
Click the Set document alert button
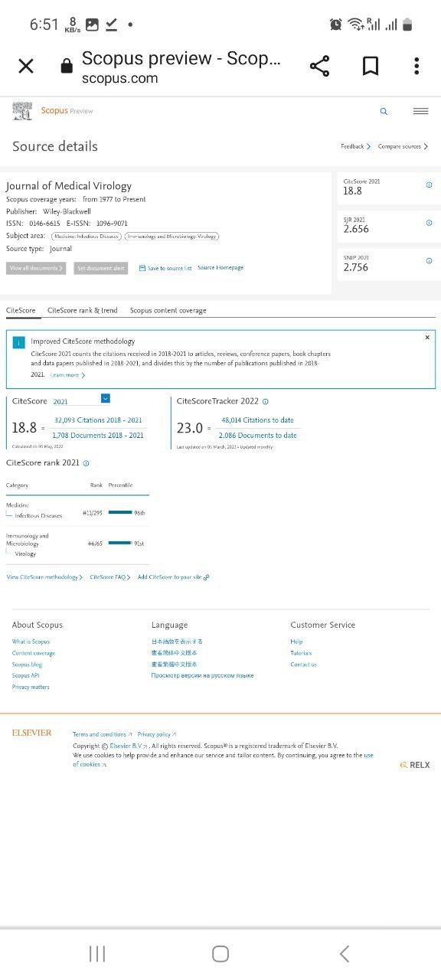tap(101, 268)
